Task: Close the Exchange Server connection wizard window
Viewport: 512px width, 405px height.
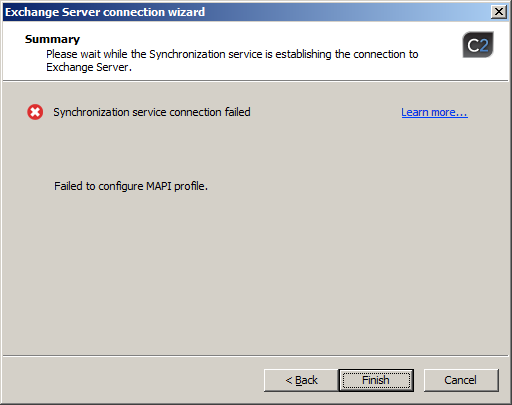Action: 499,12
